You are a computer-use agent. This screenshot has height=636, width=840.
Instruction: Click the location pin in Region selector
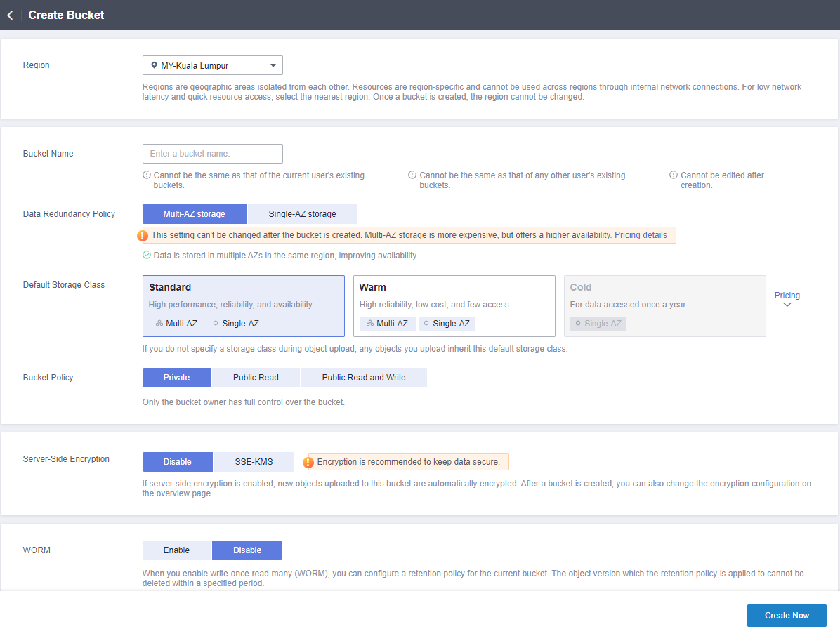155,65
